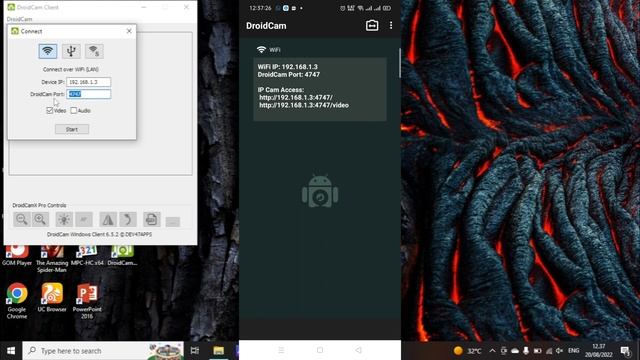Open the Google Chrome desktop shortcut
Image resolution: width=640 pixels, height=360 pixels.
(17, 301)
